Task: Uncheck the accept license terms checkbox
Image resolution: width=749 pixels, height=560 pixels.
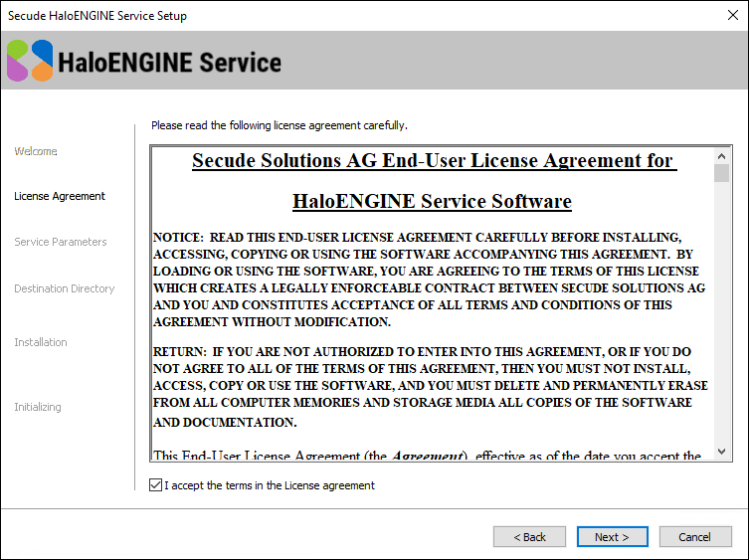Action: tap(154, 485)
